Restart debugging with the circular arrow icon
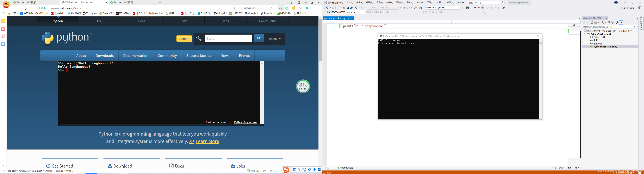The image size is (644, 174). pyautogui.click(x=482, y=8)
